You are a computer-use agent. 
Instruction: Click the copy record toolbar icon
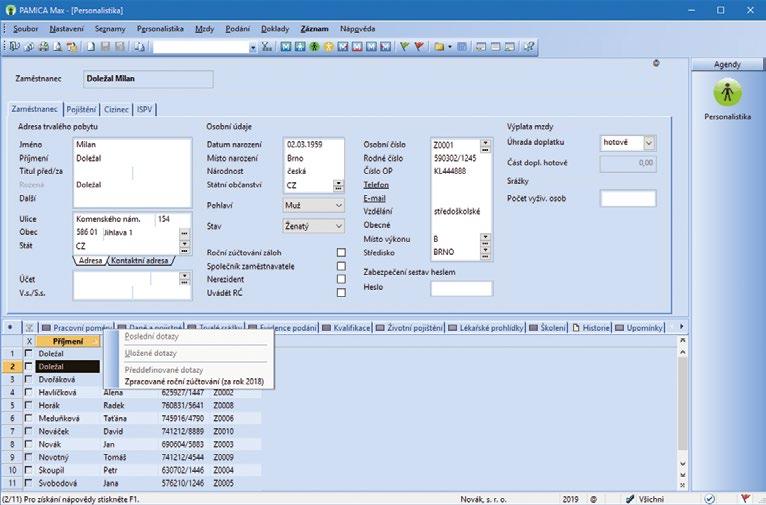[139, 46]
